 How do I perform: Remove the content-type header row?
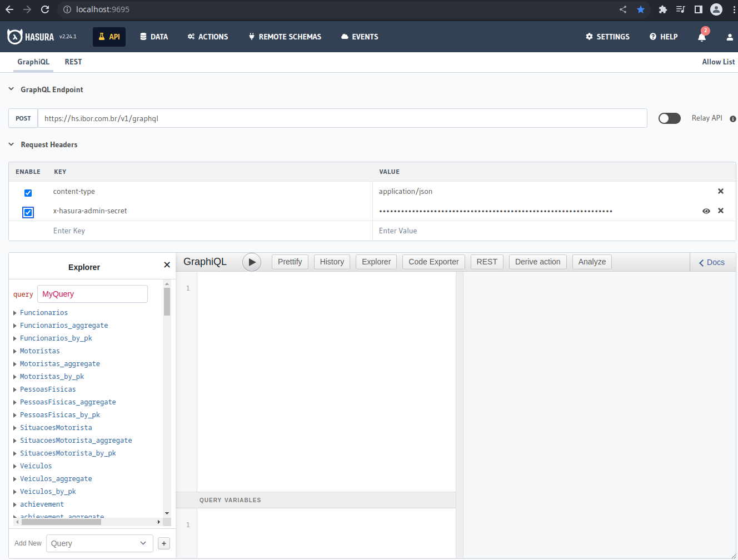721,191
